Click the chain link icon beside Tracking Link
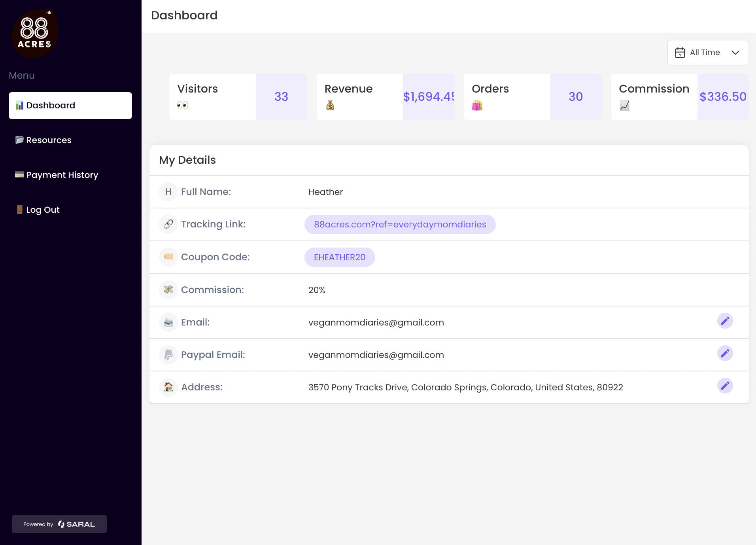This screenshot has width=756, height=545. coord(168,224)
